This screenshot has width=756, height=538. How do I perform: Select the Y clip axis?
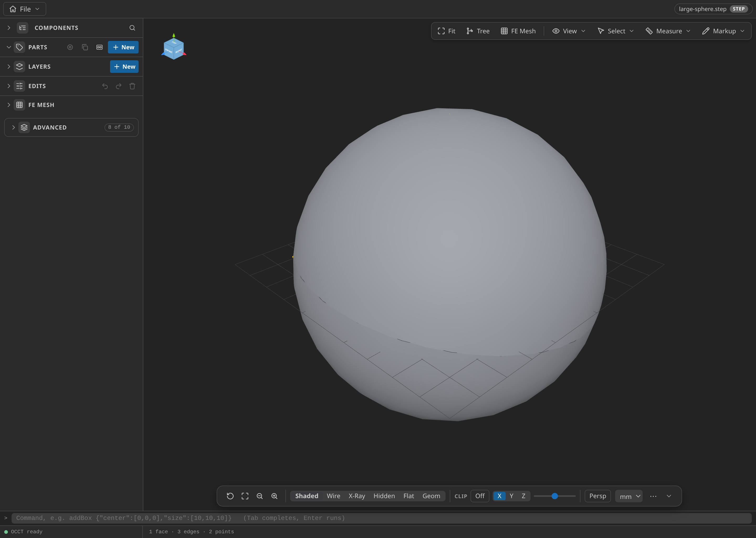click(511, 496)
